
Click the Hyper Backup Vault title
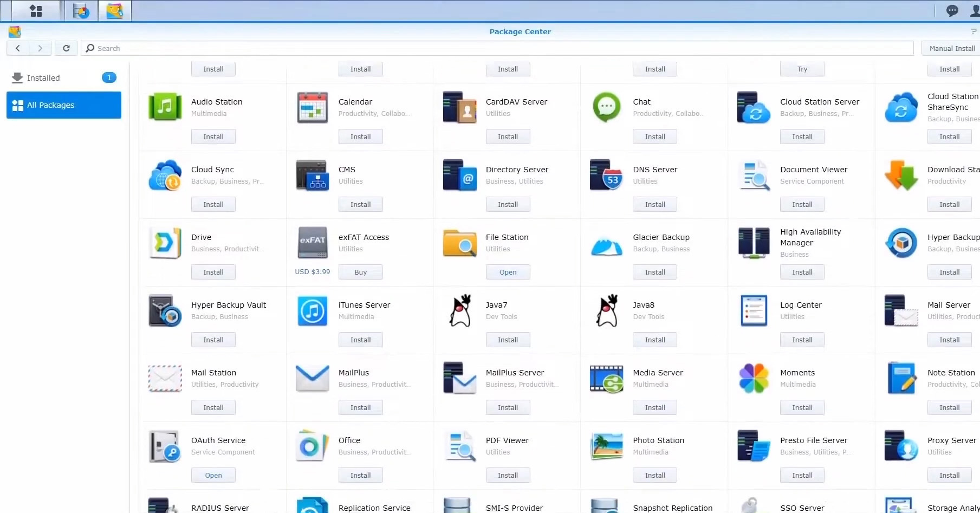coord(229,305)
